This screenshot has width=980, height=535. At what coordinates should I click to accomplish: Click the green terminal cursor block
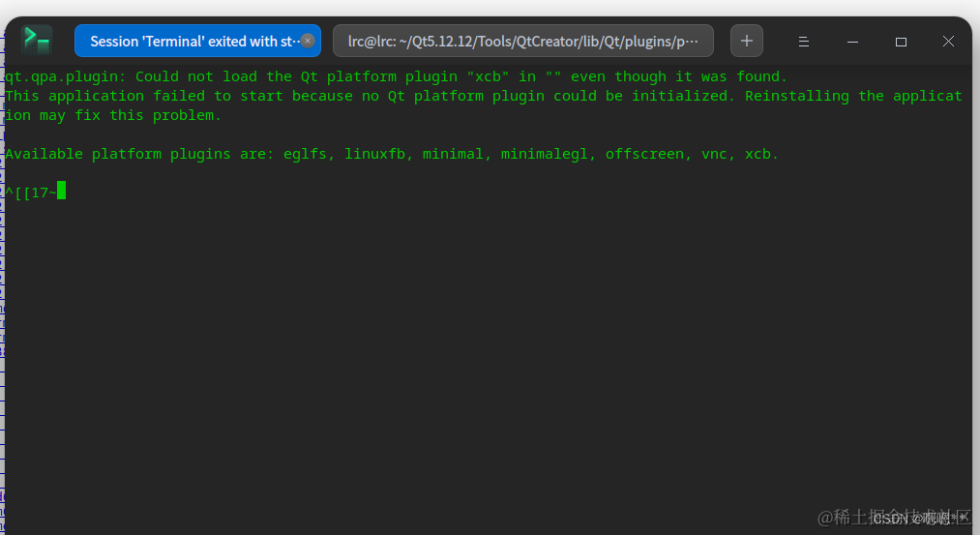(61, 191)
